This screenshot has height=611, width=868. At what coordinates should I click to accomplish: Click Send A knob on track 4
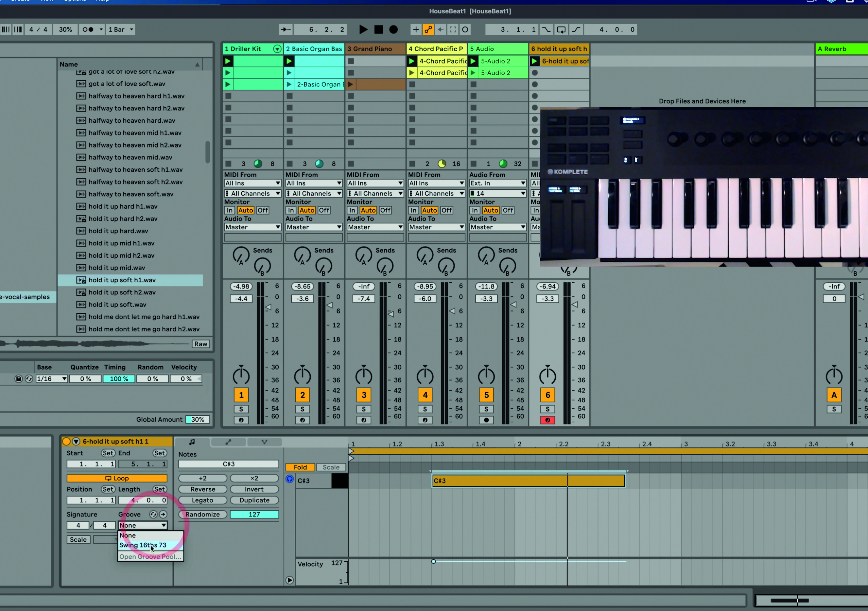point(425,255)
